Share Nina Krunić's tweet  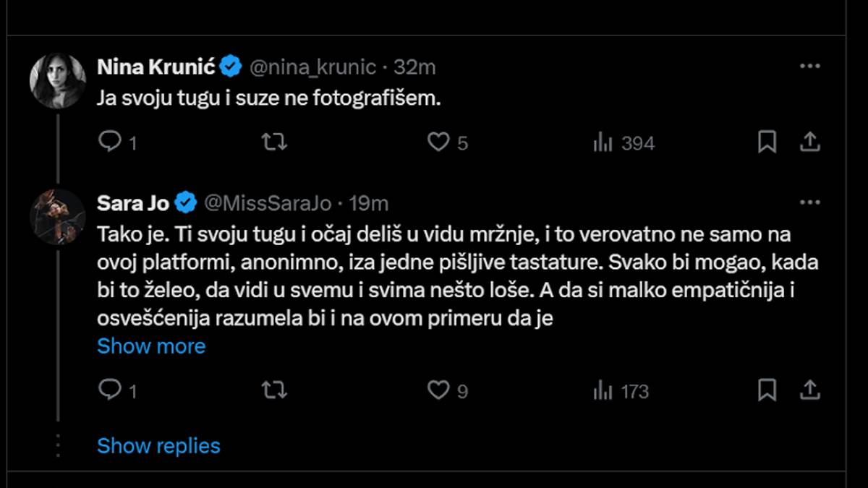[x=810, y=142]
